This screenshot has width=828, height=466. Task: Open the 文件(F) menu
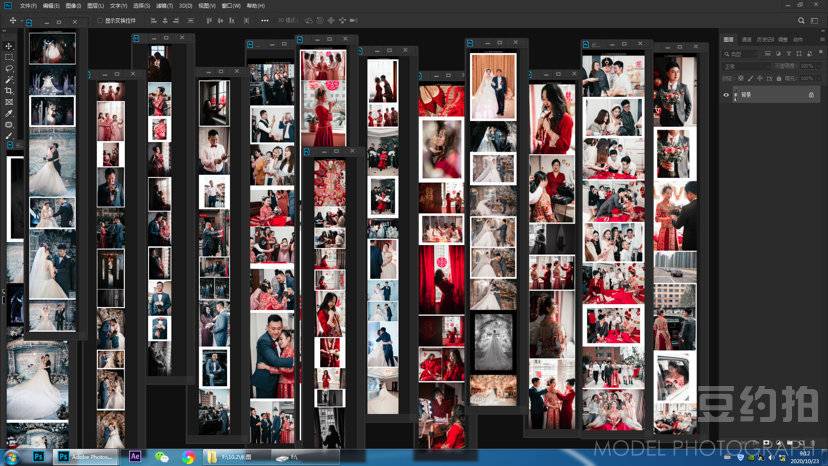29,6
